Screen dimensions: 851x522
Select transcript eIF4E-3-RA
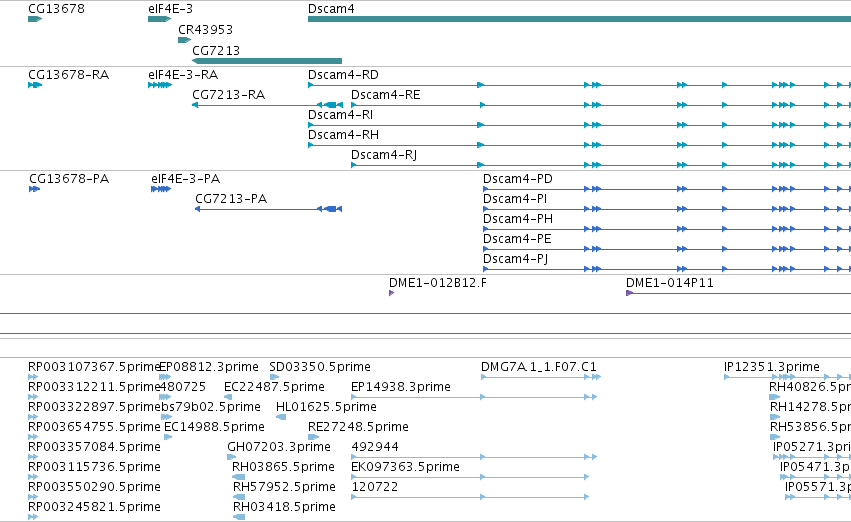click(x=183, y=74)
